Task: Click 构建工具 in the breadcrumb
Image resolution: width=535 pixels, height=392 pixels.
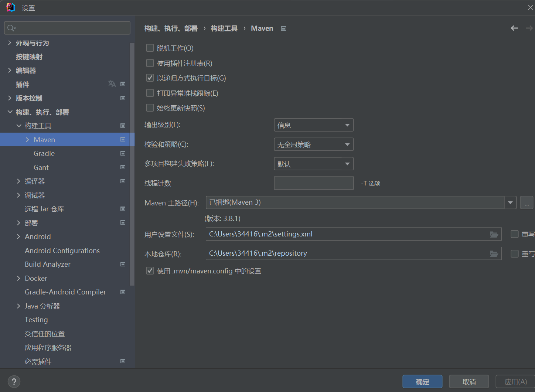Action: (x=224, y=28)
